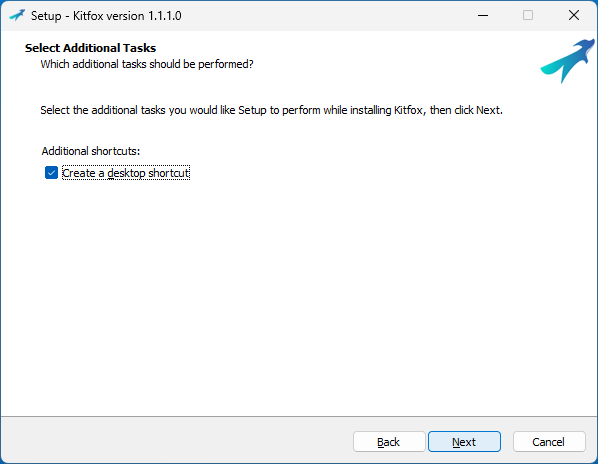Toggle the 'Create a desktop shortcut' label

pos(126,173)
